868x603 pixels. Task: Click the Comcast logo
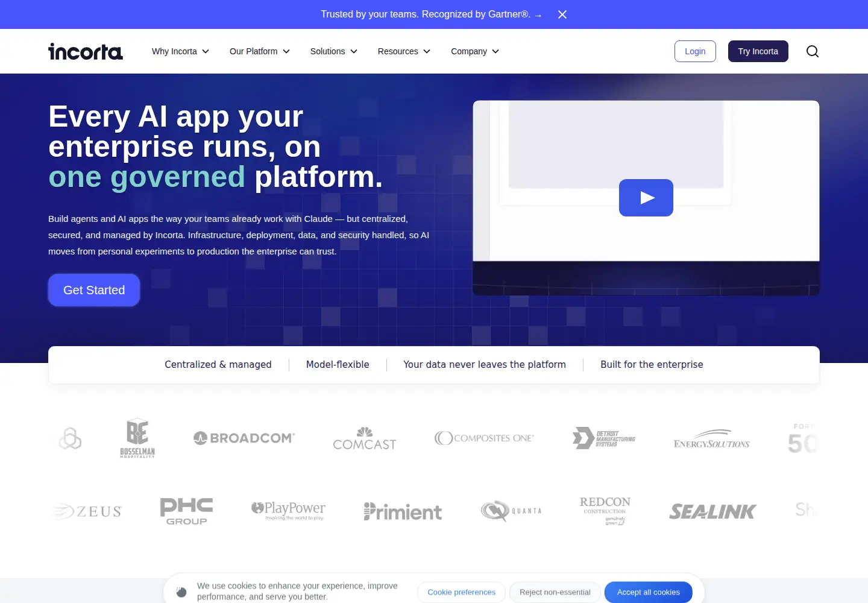365,439
